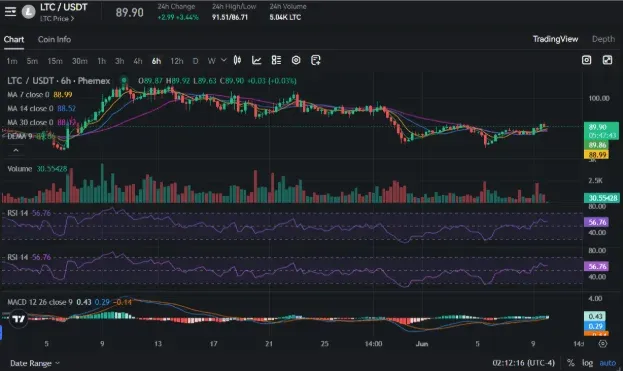Open chart settings hexagon icon
The width and height of the screenshot is (623, 371).
point(296,60)
